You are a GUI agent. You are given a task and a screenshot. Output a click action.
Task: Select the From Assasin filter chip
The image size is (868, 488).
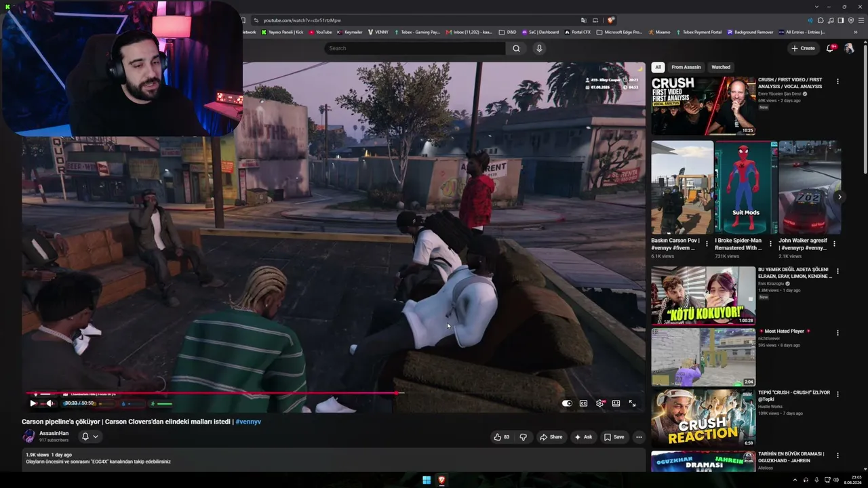coord(686,67)
